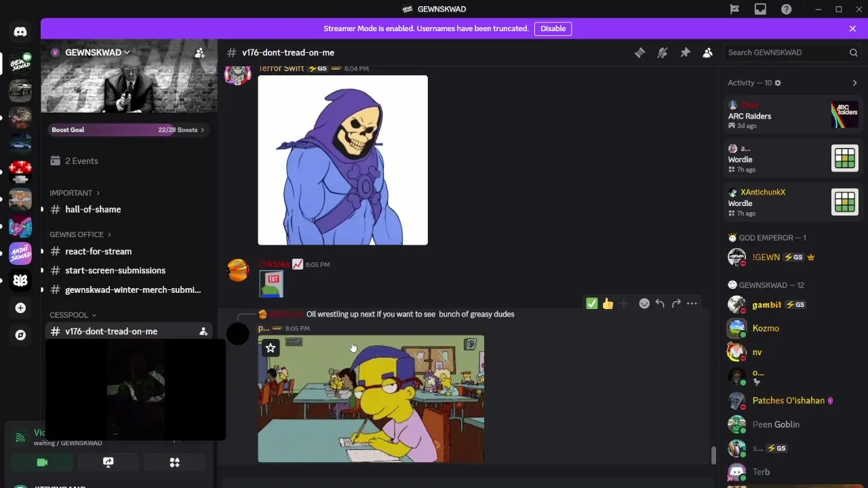
Task: Expand the Activity panel chevron
Action: 854,83
